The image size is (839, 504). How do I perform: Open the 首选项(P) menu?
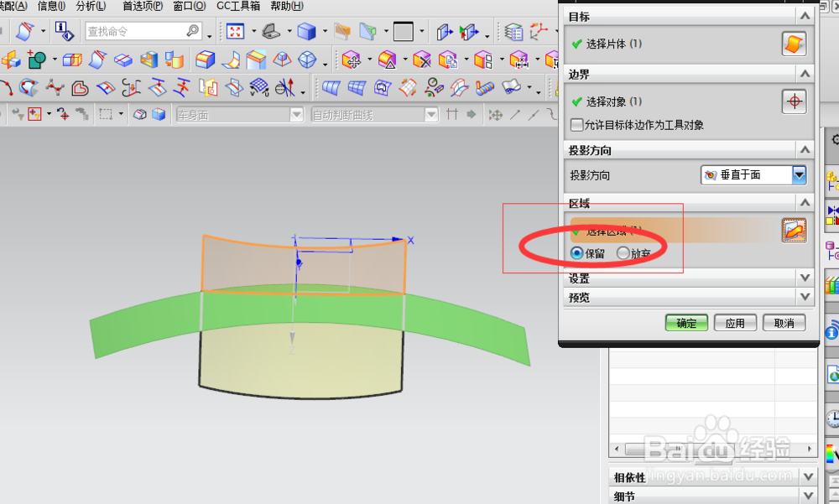[143, 6]
